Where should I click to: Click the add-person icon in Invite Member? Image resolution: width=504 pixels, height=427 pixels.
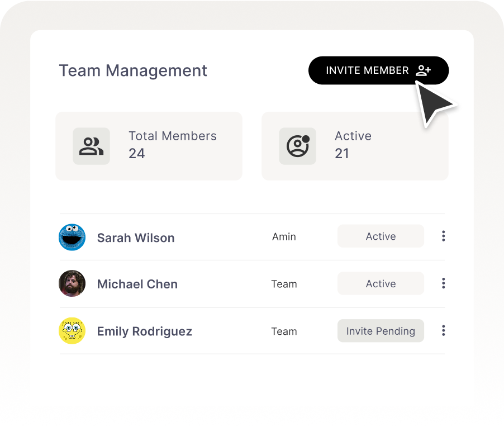coord(423,70)
